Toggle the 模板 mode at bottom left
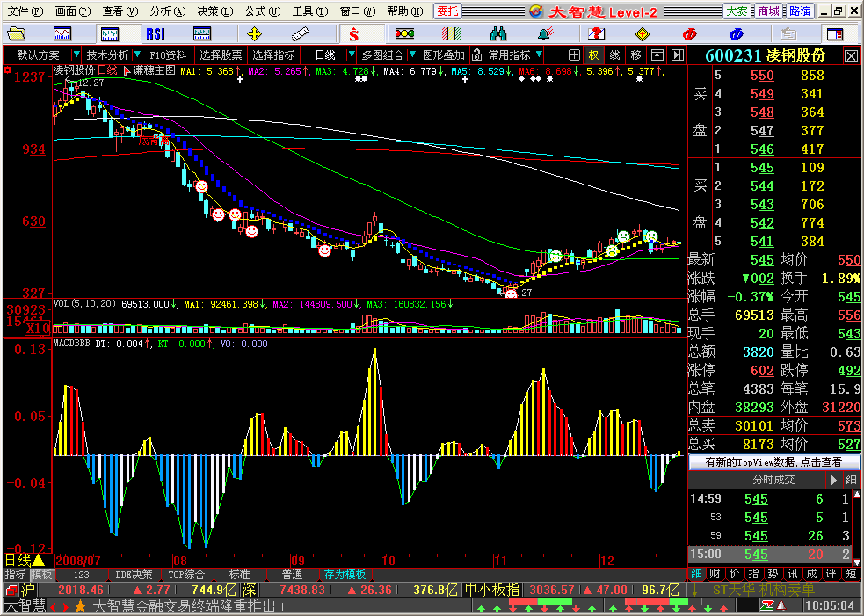864x616 pixels. [41, 575]
